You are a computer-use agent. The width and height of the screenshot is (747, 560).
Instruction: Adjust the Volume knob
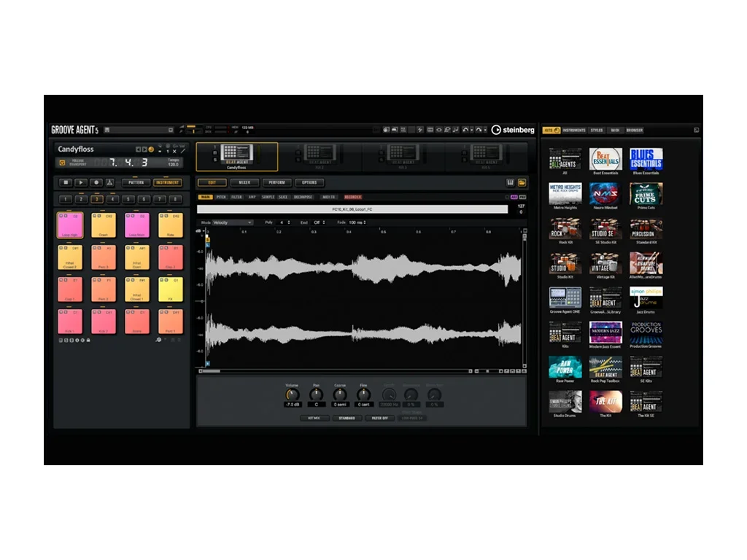pyautogui.click(x=293, y=395)
